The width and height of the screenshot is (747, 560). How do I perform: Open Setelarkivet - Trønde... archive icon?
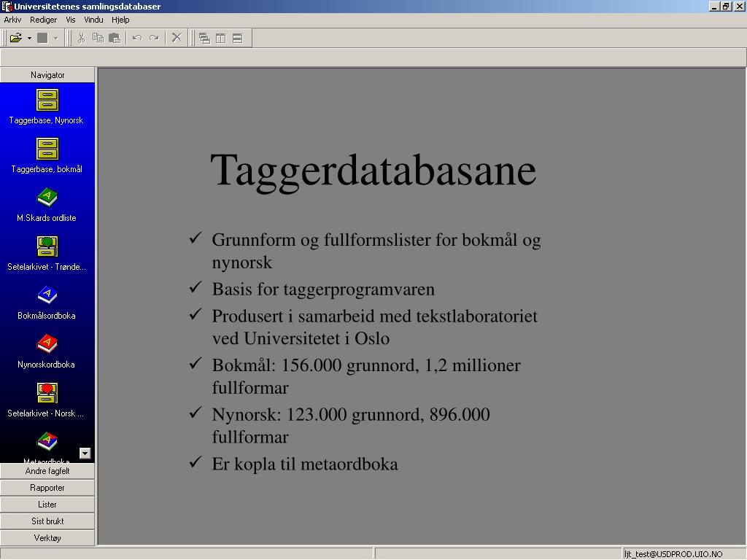point(47,246)
